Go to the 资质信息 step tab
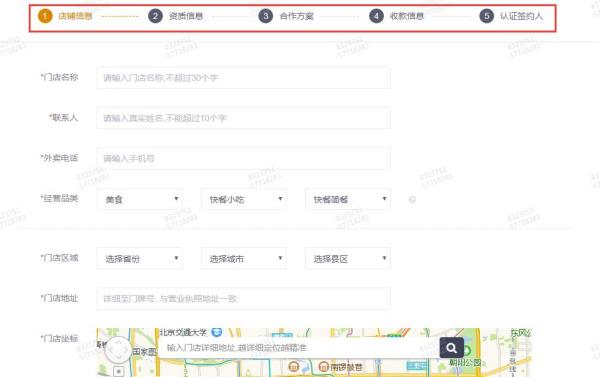Screen dimensions: 600x377 point(186,16)
